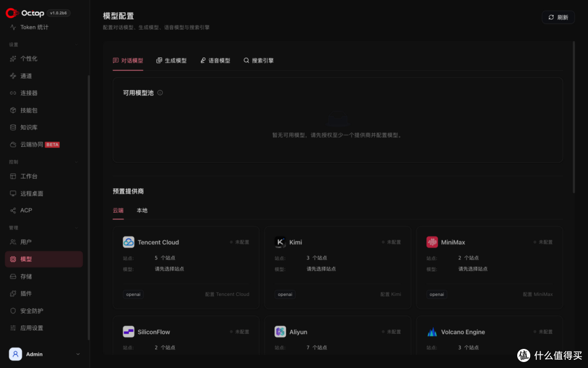Switch to the 搜索引擎 tab
The height and width of the screenshot is (368, 588).
[259, 61]
